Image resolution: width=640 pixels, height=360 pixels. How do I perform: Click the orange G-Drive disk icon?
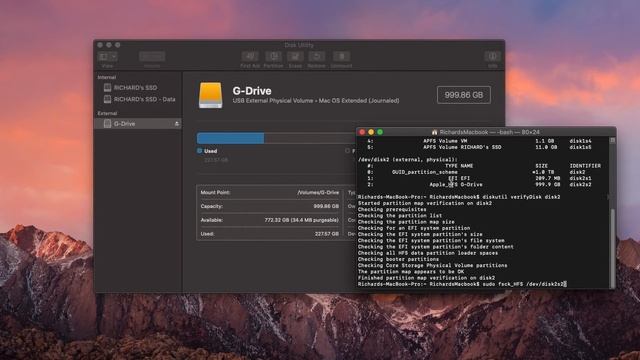(211, 95)
